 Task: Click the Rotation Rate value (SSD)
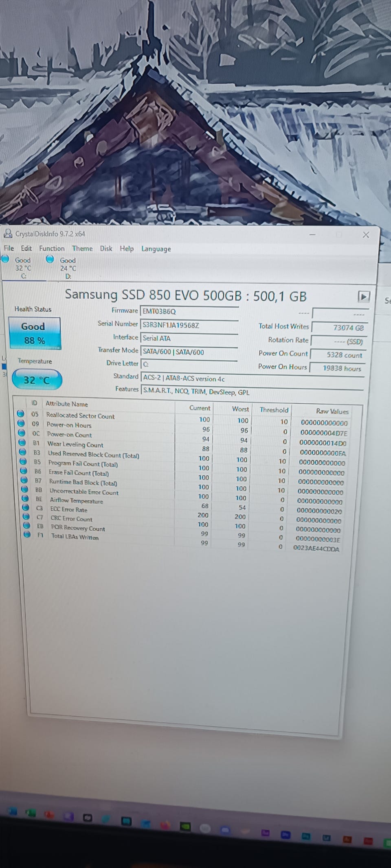coord(338,341)
